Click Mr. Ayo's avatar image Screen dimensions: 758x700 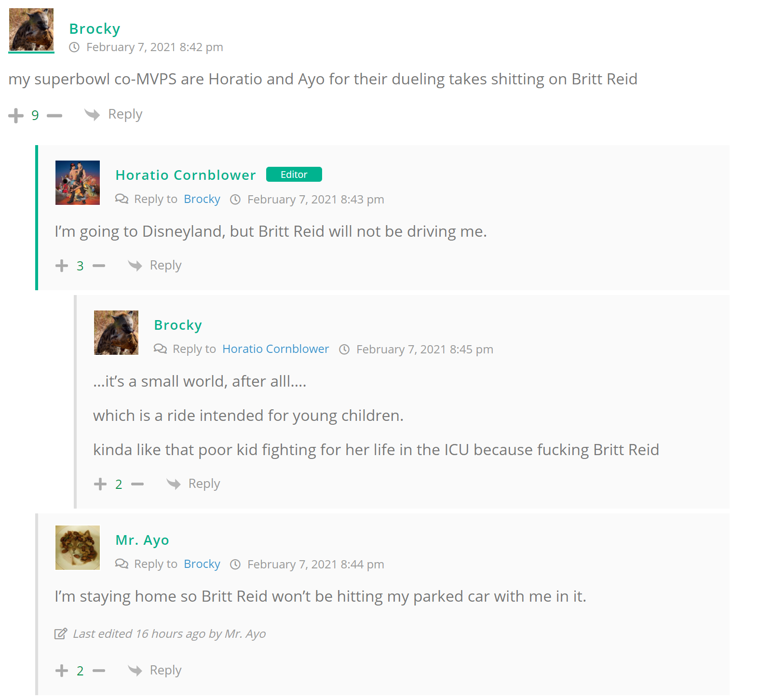(x=78, y=548)
